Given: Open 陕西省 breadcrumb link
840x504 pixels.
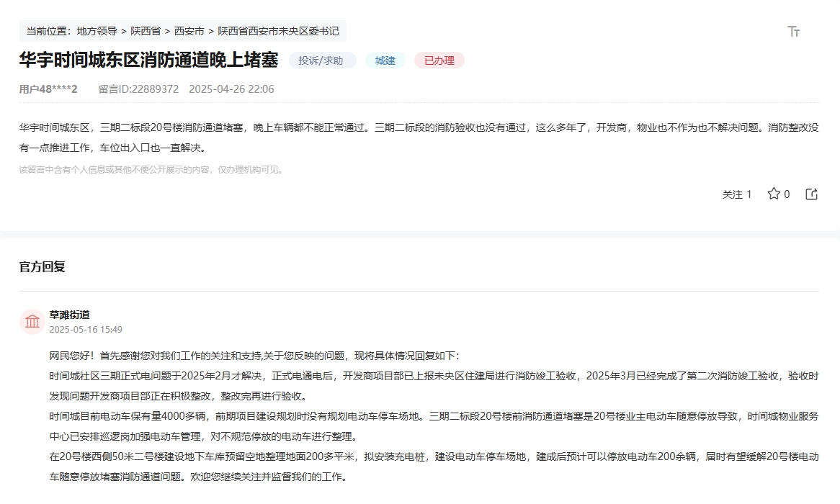Looking at the screenshot, I should pyautogui.click(x=146, y=31).
